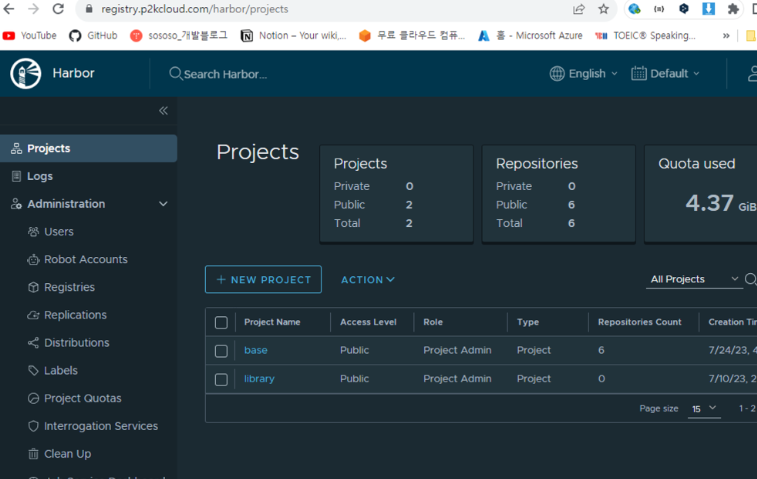Open the YouTube bookmark
This screenshot has height=479, width=757.
[29, 36]
